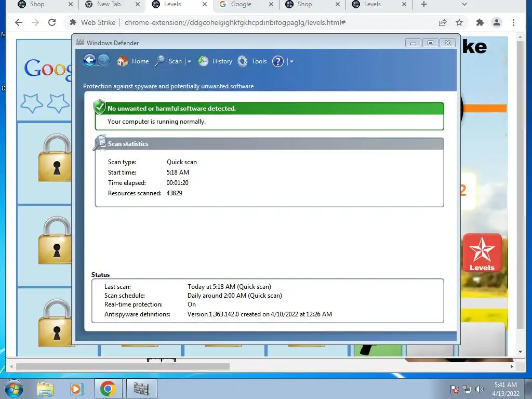Click the Tools label in Defender toolbar
This screenshot has width=532, height=399.
tap(259, 61)
